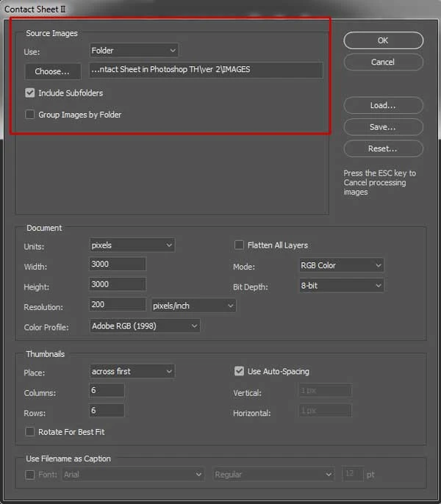
Task: Open the Units dropdown showing pixels
Action: 132,245
